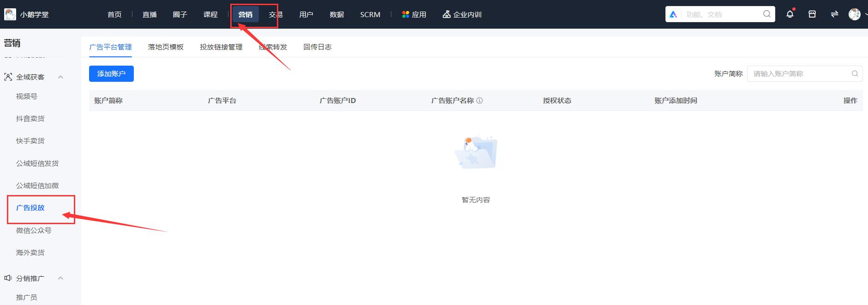Go to 微信公众号 in sidebar

pyautogui.click(x=34, y=230)
